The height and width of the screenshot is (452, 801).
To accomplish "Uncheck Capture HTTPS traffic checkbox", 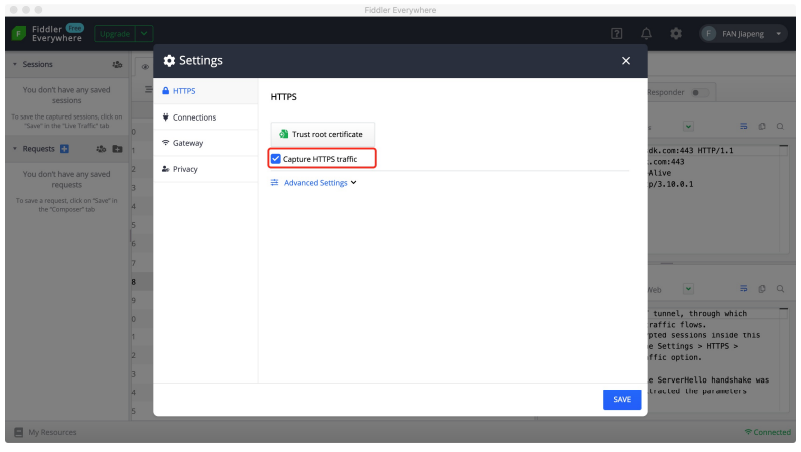I will (x=276, y=159).
